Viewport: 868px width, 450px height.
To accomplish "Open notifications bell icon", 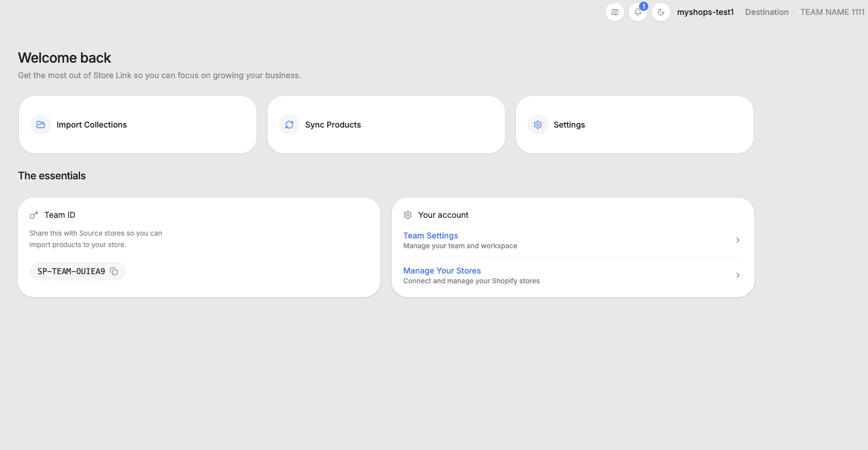I will [x=638, y=12].
